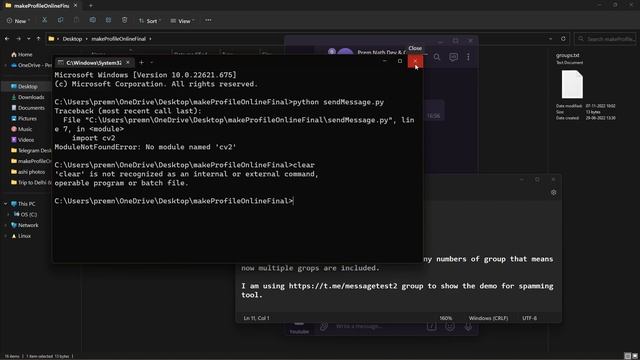Go forward with Explorer's forward arrow
Image resolution: width=640 pixels, height=360 pixels.
click(x=18, y=39)
